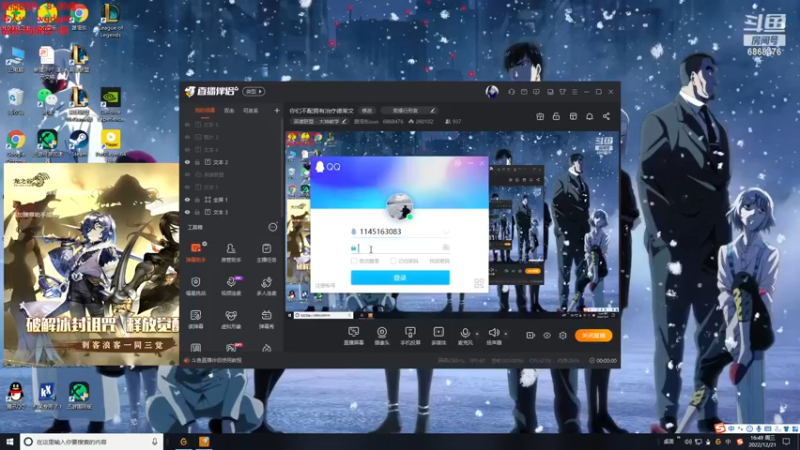Toggle visibility of the 文本 3 source
The height and width of the screenshot is (450, 800).
point(187,212)
